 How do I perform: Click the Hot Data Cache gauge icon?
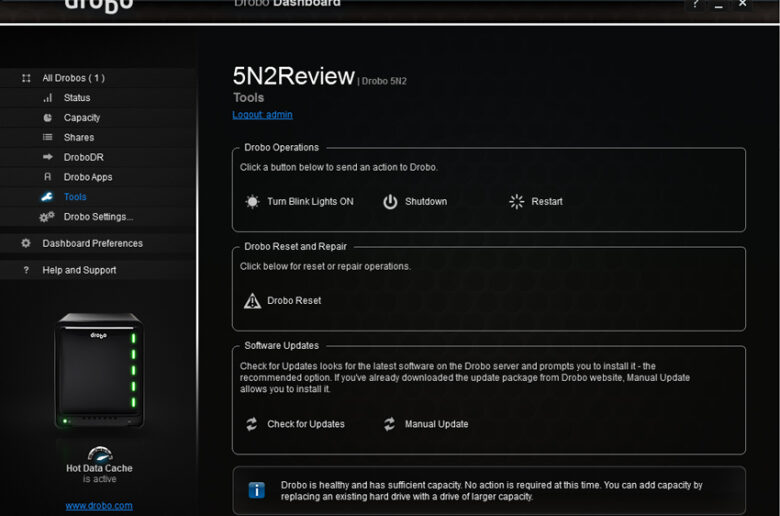coord(100,454)
